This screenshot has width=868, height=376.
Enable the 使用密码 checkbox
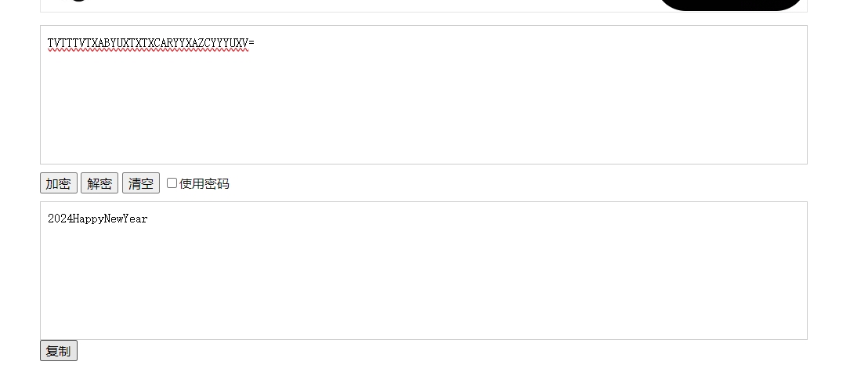click(172, 183)
